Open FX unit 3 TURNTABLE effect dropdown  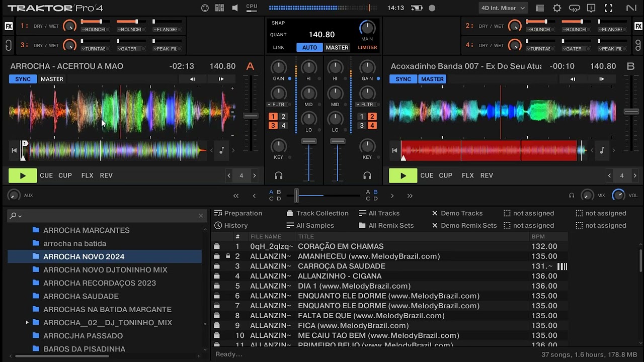[94, 49]
